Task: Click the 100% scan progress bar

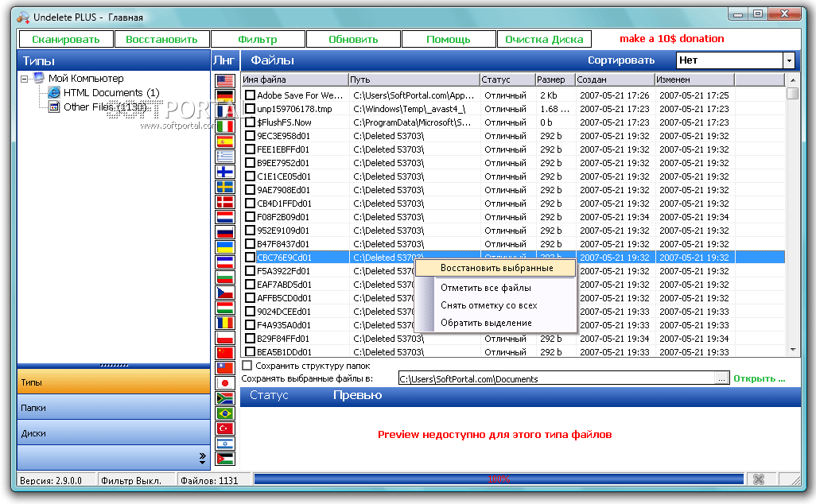Action: tap(499, 479)
